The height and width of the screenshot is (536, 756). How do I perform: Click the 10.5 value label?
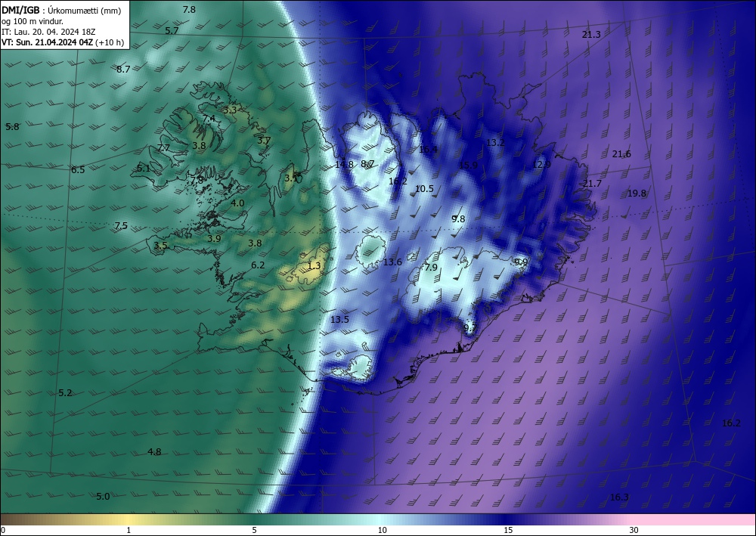coord(424,189)
